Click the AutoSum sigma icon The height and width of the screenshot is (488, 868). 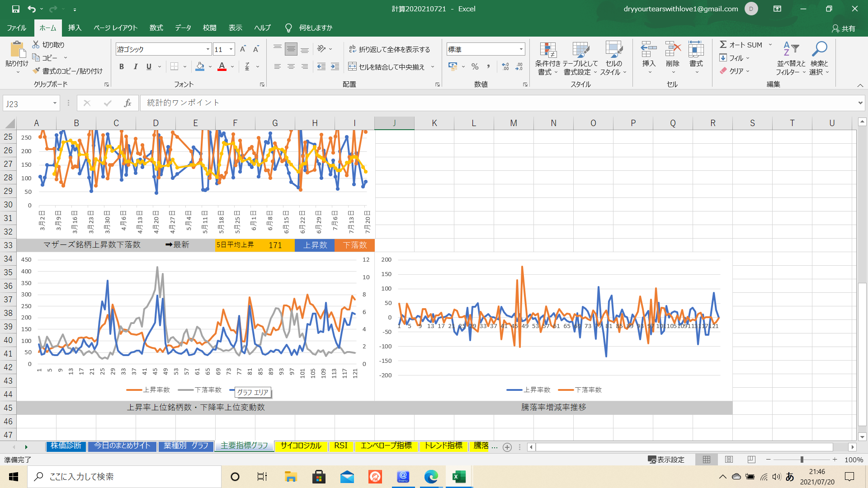pos(723,45)
